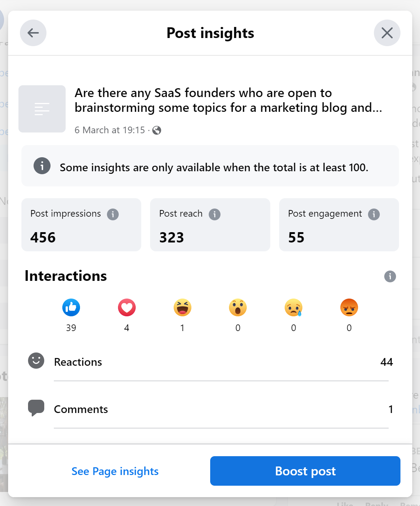This screenshot has height=506, width=420.
Task: Click the info icon in insights notice
Action: click(42, 166)
